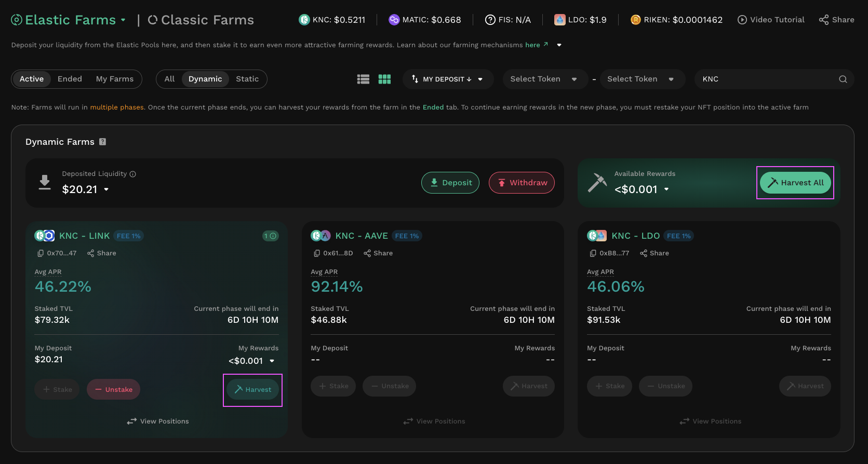Switch to Classic Farms
Viewport: 868px width, 464px height.
click(201, 20)
